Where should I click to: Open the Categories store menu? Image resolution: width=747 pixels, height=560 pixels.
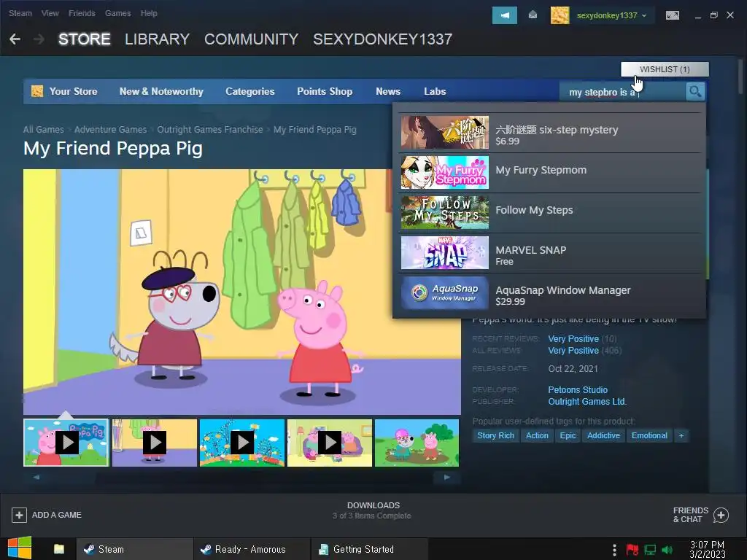coord(250,91)
